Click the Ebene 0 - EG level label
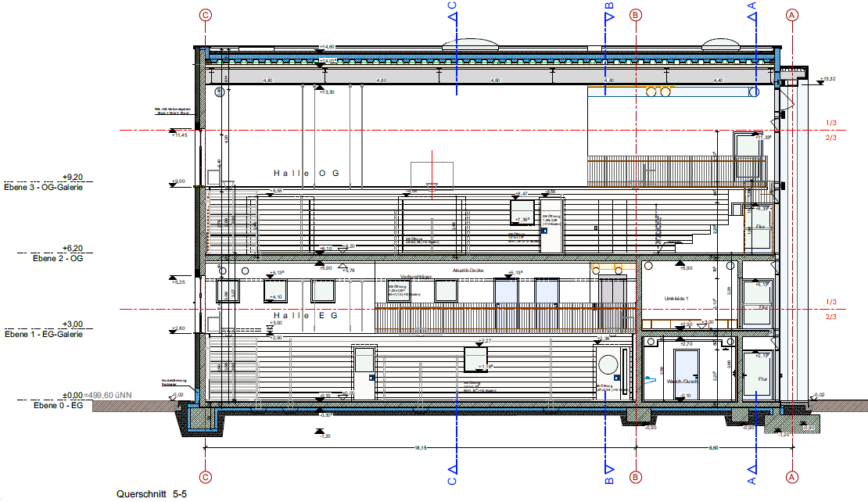The image size is (868, 502). point(57,406)
